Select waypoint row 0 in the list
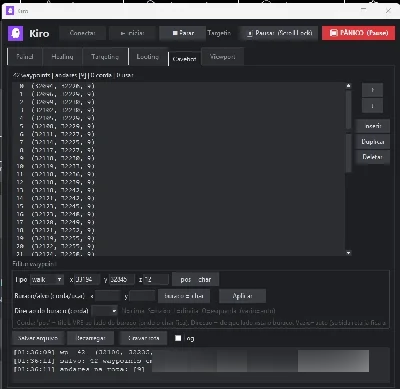 178,86
